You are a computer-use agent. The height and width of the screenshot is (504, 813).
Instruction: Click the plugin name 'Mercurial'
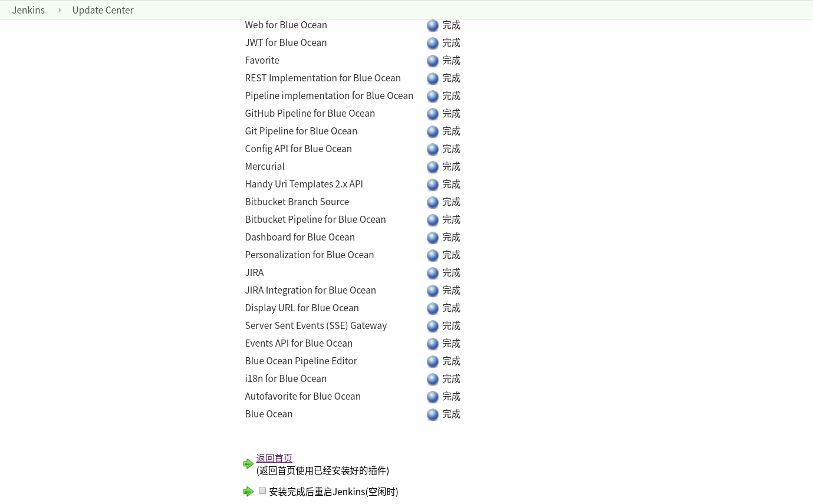click(x=265, y=166)
